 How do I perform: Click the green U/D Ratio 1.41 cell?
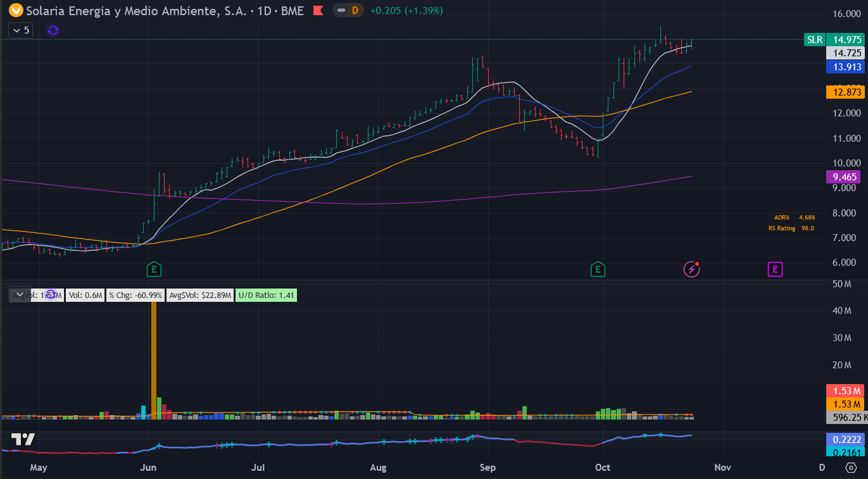pyautogui.click(x=265, y=295)
